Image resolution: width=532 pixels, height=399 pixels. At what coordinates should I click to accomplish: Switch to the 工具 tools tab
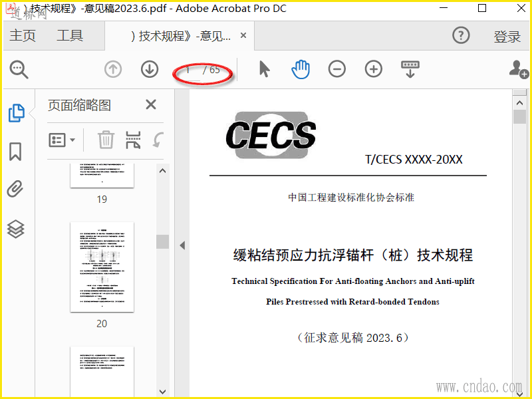(x=70, y=36)
